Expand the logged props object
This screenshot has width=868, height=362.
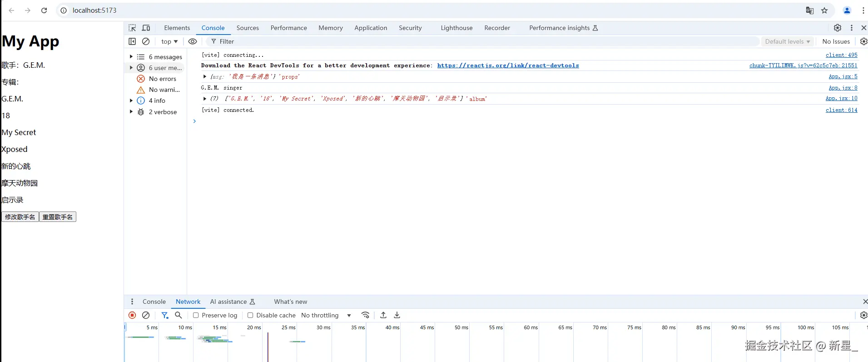[x=205, y=76]
